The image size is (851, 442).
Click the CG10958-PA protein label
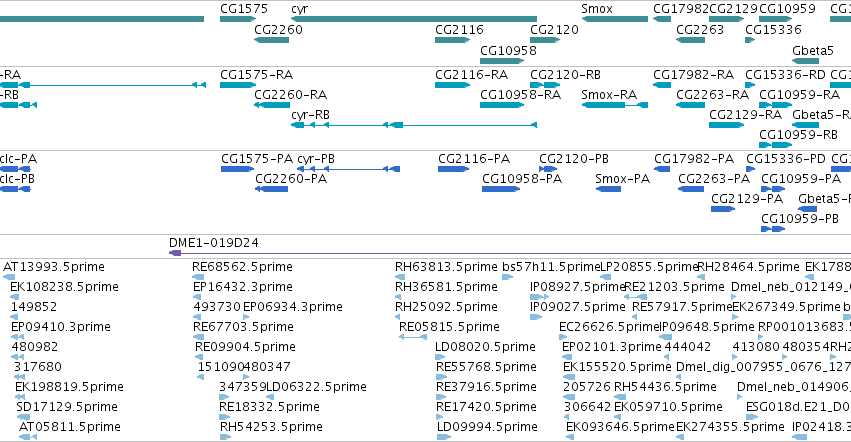point(522,179)
